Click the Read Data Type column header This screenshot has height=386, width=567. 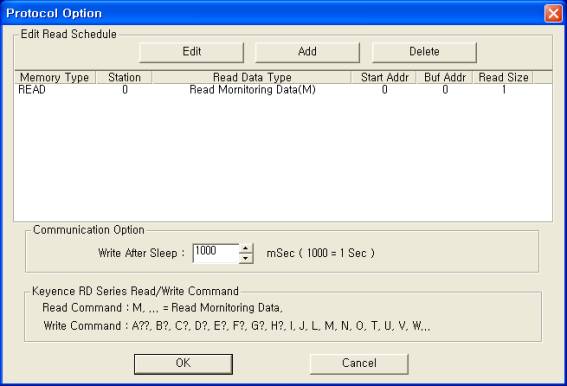[252, 77]
